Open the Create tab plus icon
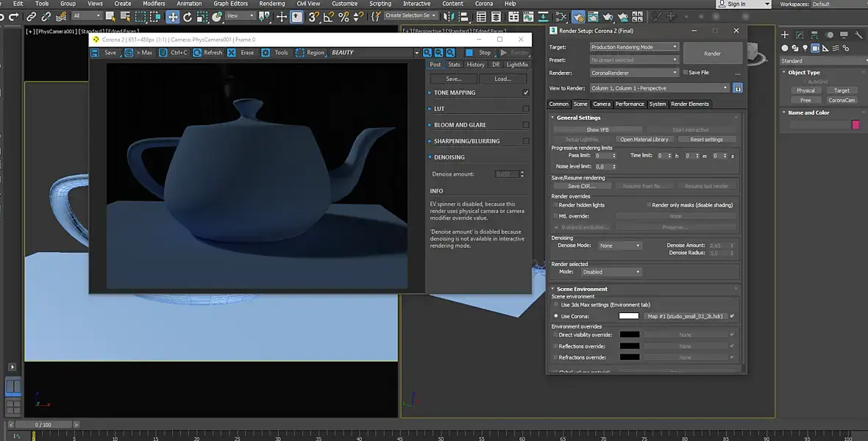Image resolution: width=868 pixels, height=441 pixels. [x=785, y=35]
